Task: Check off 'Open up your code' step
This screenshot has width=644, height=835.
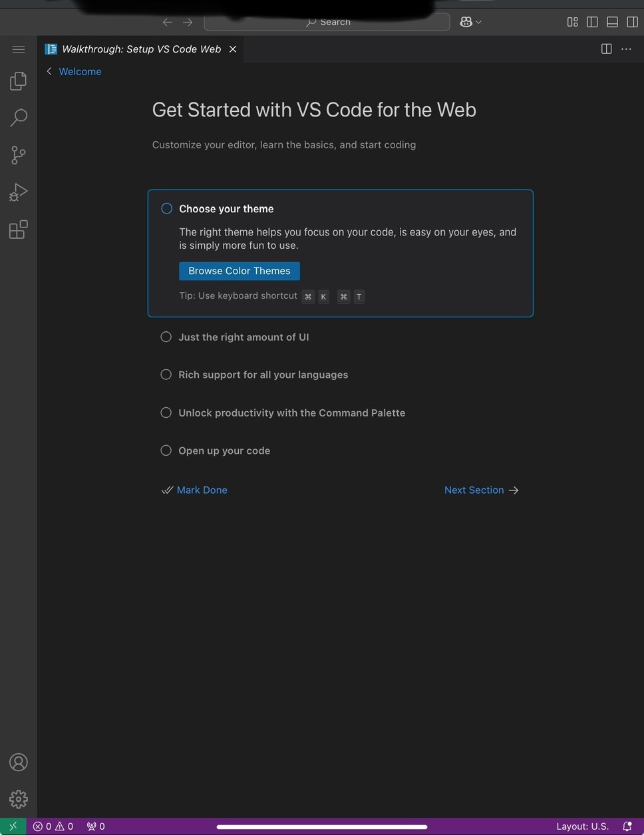Action: click(x=166, y=450)
